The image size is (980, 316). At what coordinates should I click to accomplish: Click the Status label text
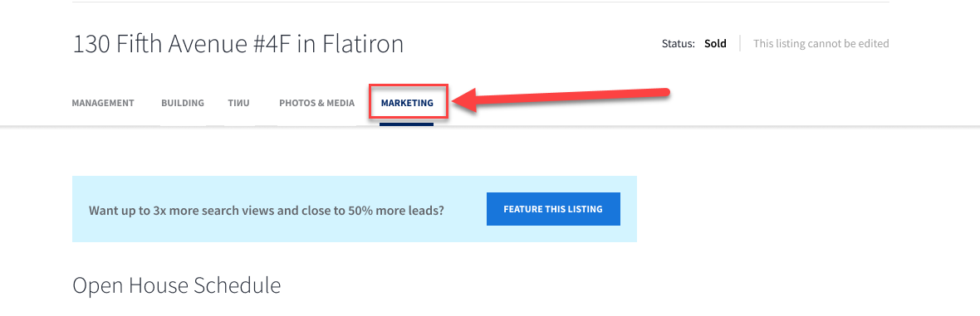point(679,44)
